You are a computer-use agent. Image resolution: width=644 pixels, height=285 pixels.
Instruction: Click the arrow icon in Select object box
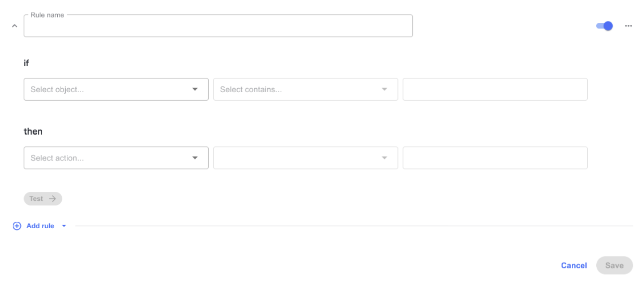(x=195, y=89)
